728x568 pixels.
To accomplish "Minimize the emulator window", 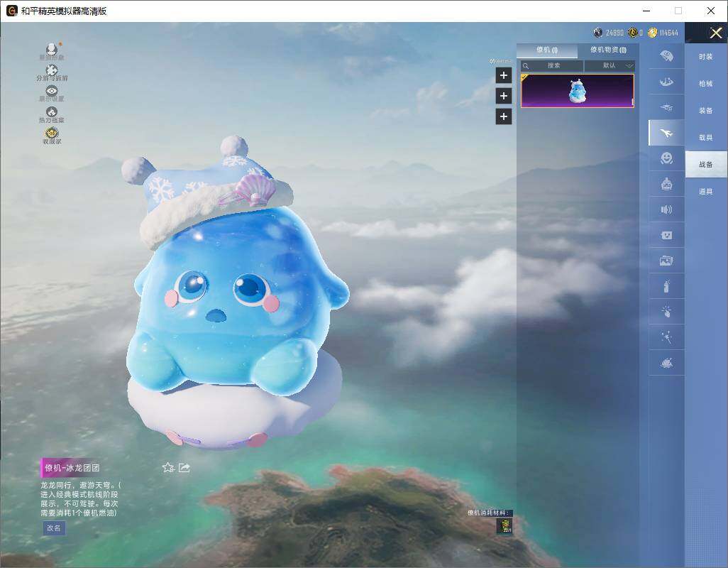I will click(x=646, y=11).
